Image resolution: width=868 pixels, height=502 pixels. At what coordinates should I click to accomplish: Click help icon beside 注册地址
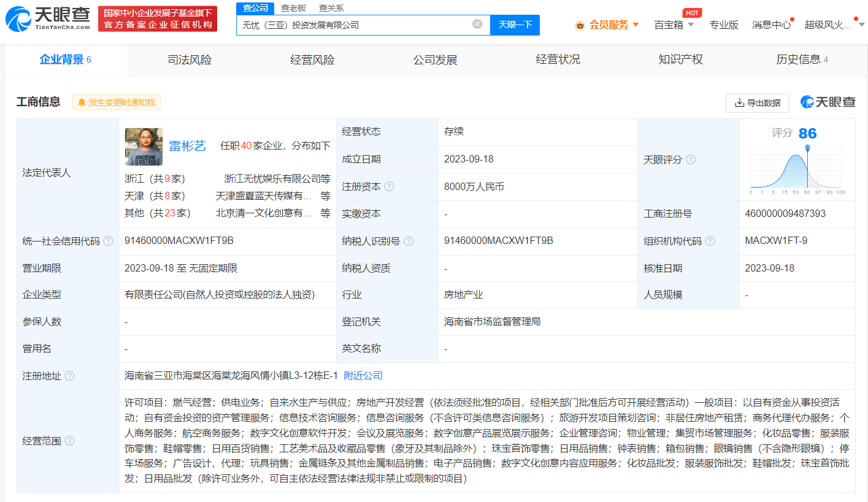coord(70,376)
